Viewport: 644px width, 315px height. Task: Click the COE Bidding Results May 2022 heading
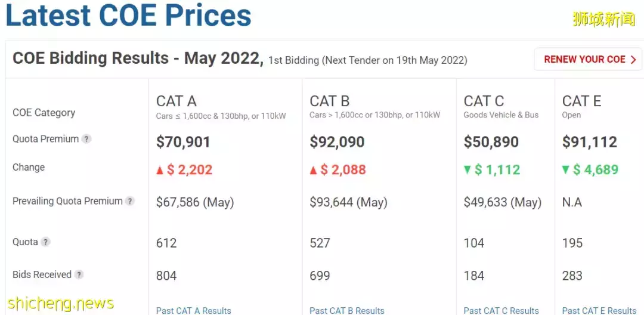pyautogui.click(x=137, y=58)
